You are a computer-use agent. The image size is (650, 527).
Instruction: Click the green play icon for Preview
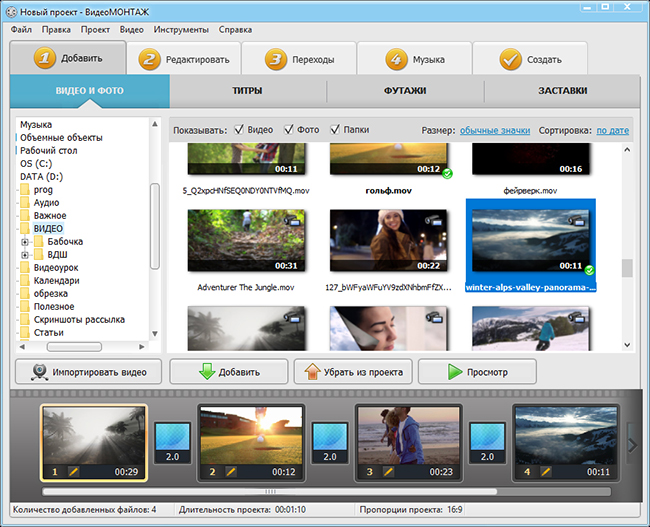tap(451, 372)
